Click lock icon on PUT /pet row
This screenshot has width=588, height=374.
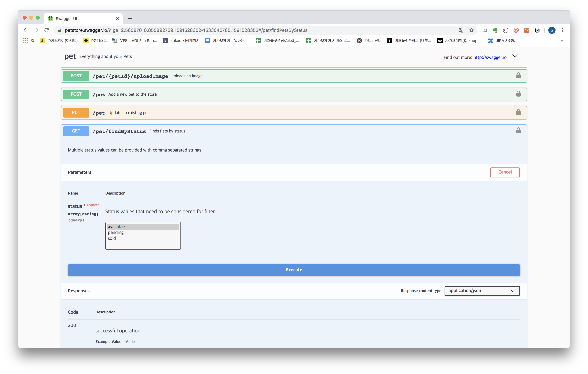click(x=518, y=112)
